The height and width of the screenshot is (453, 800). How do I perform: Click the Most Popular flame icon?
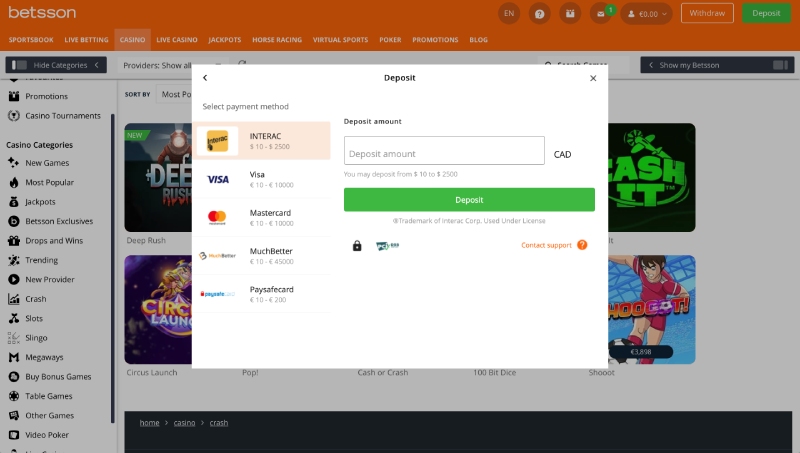[14, 182]
